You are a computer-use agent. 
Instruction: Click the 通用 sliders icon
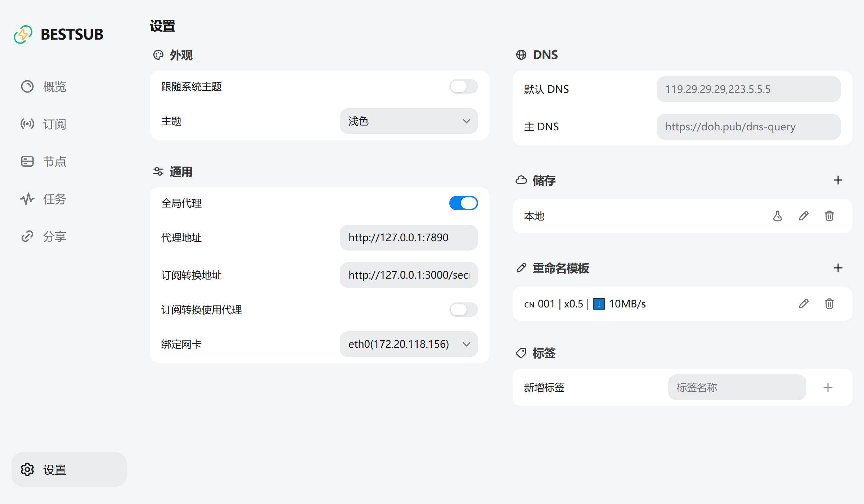pos(158,171)
